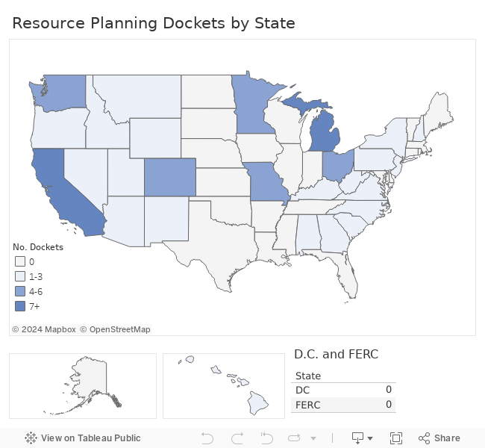Click the Full Screen icon
The image size is (485, 448).
coord(396,438)
